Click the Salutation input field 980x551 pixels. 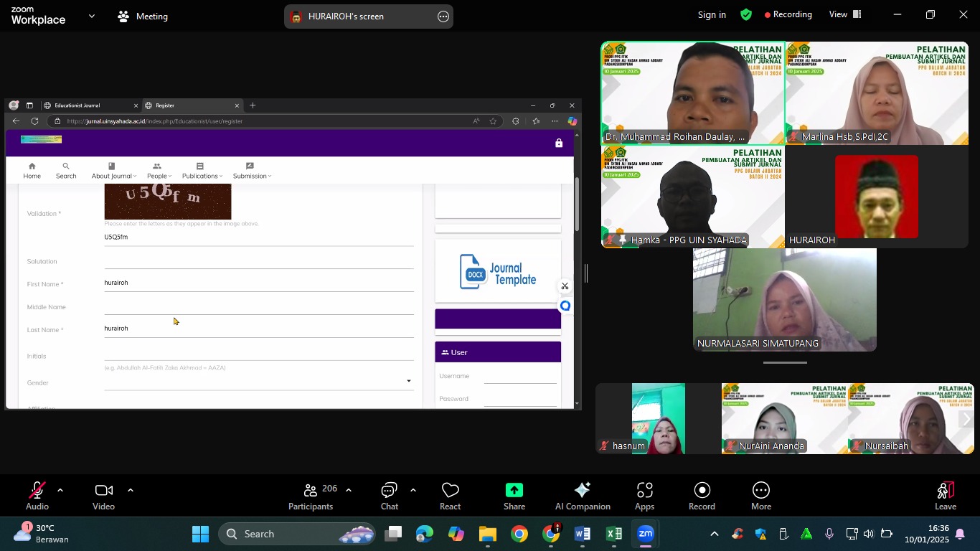tap(259, 261)
